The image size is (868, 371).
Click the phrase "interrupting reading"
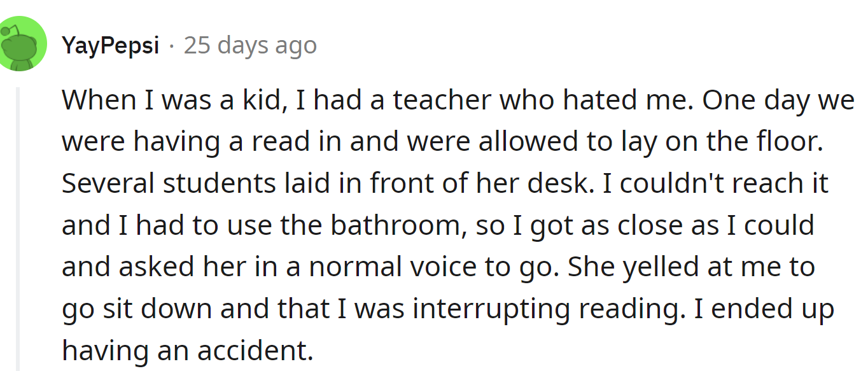click(541, 309)
